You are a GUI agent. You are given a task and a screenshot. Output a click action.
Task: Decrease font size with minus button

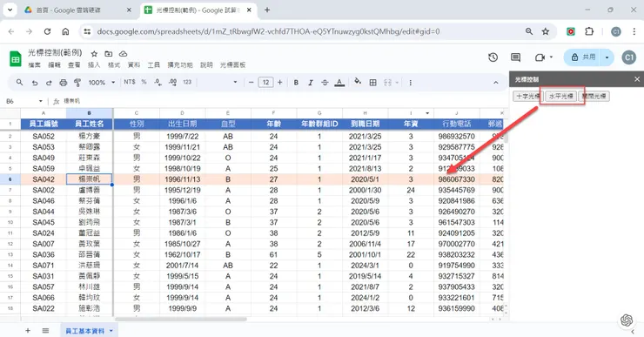pos(251,82)
